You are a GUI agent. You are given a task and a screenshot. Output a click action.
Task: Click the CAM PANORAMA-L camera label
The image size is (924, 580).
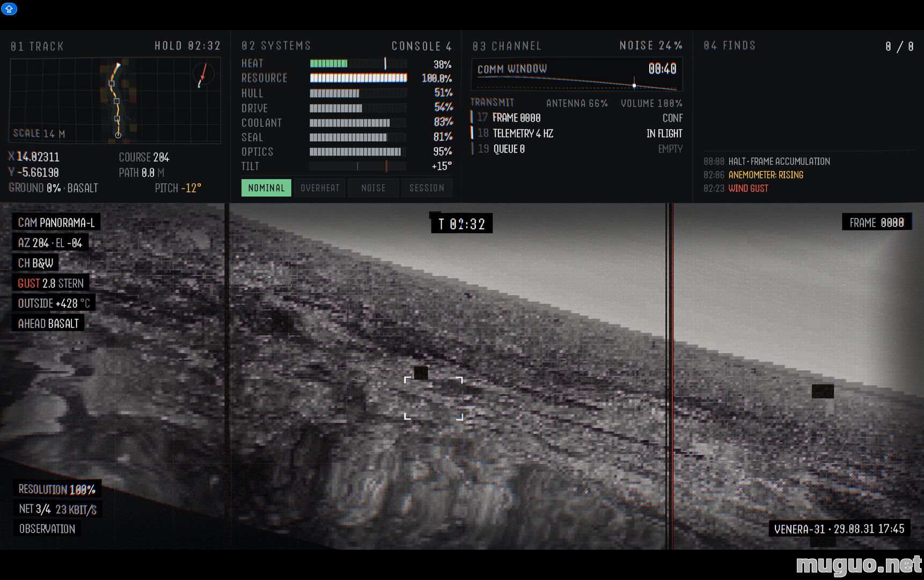click(x=56, y=222)
